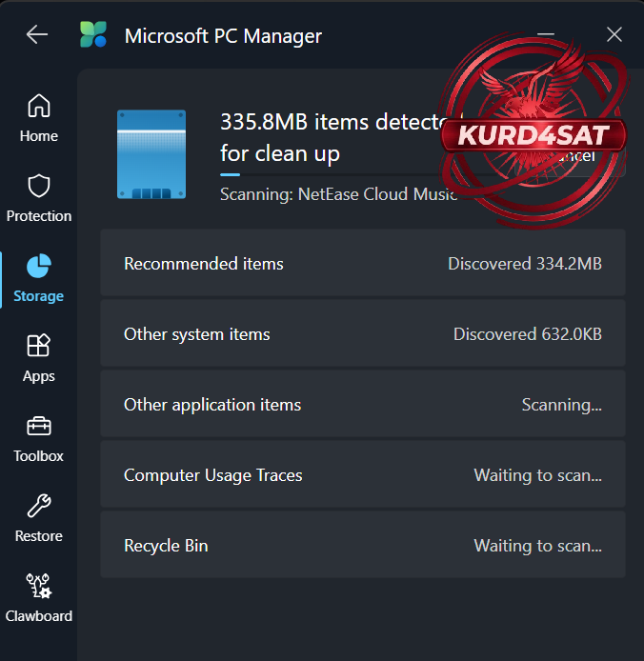Click the Microsoft PC Manager title text

[223, 36]
